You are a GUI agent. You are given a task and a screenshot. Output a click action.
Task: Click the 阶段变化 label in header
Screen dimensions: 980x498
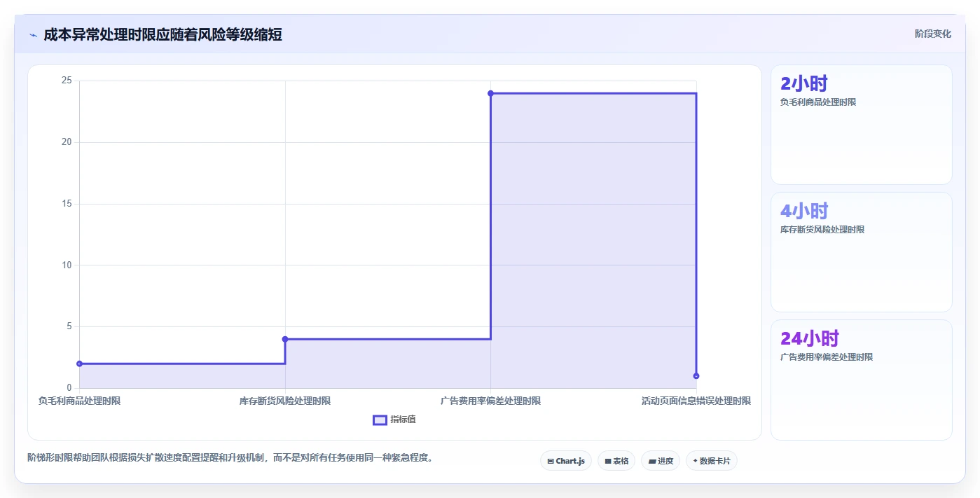point(932,34)
